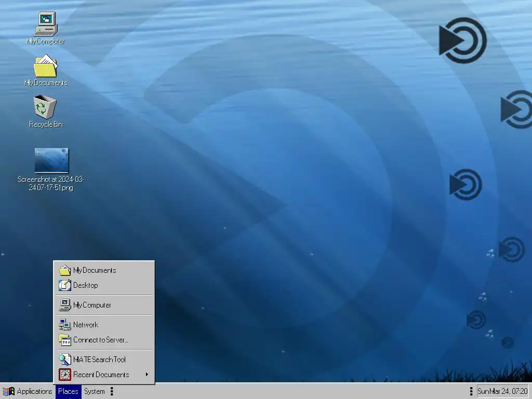Viewport: 532px width, 399px height.
Task: Open My Documents from the Places menu
Action: [x=104, y=270]
